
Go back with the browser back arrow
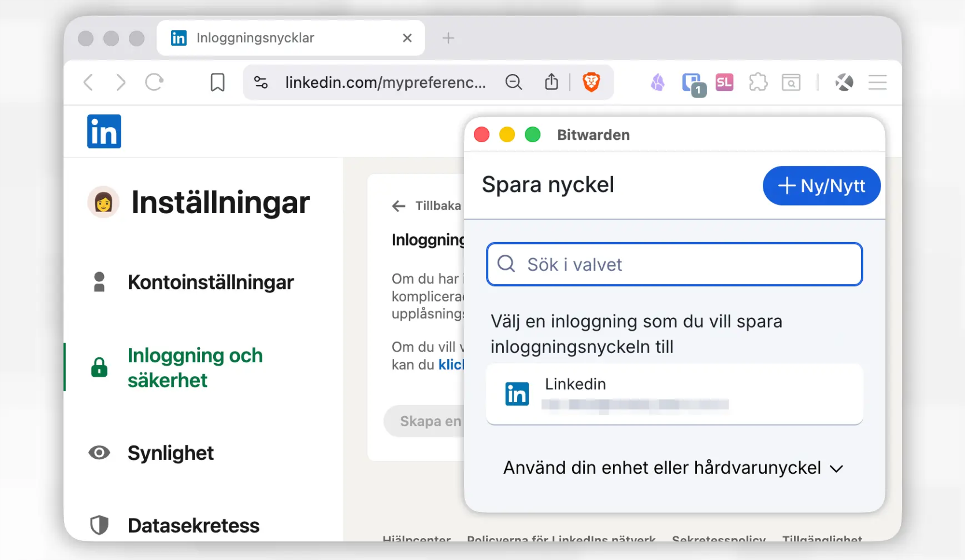tap(89, 82)
